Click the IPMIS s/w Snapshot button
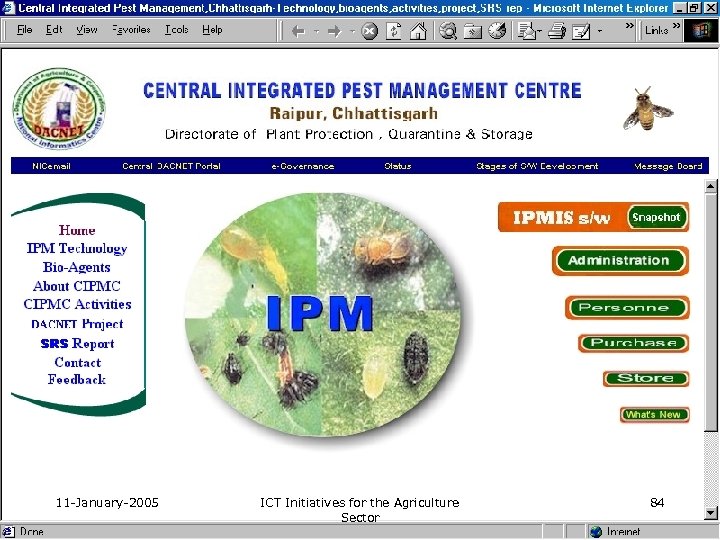720x540 pixels. [x=593, y=217]
